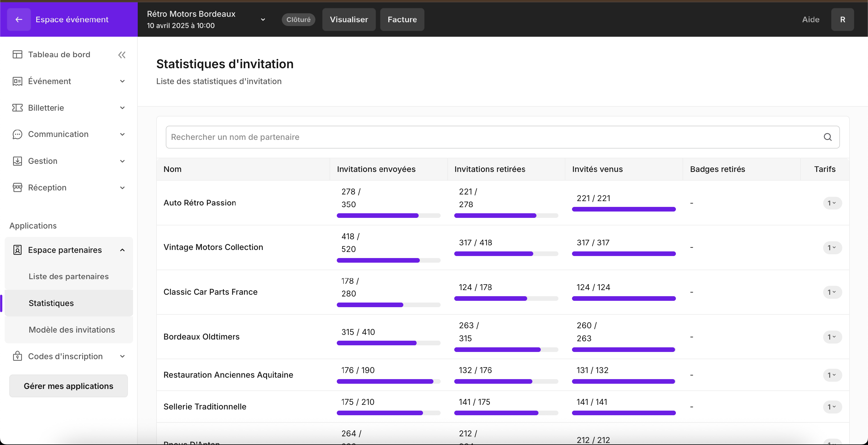Click the Visualiser button
The height and width of the screenshot is (445, 868).
tap(349, 20)
